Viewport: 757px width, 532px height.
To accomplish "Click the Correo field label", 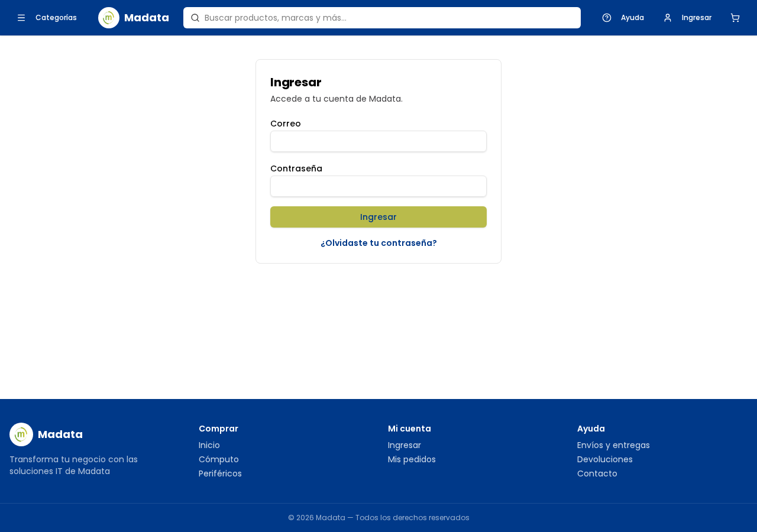I will tap(286, 124).
